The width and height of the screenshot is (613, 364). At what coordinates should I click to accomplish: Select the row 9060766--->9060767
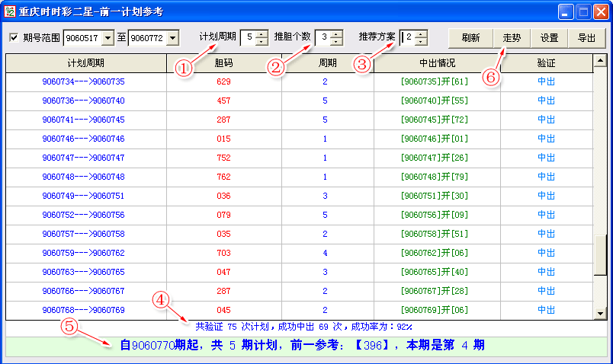[x=300, y=292]
